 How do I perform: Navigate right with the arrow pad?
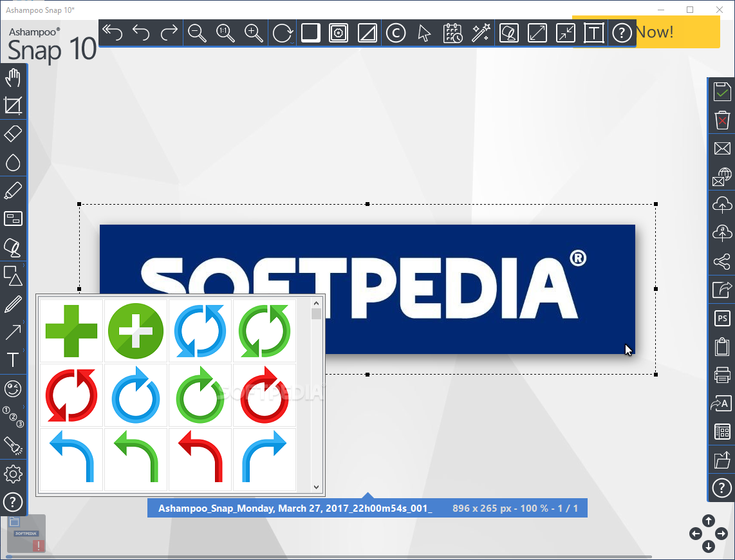click(x=721, y=534)
